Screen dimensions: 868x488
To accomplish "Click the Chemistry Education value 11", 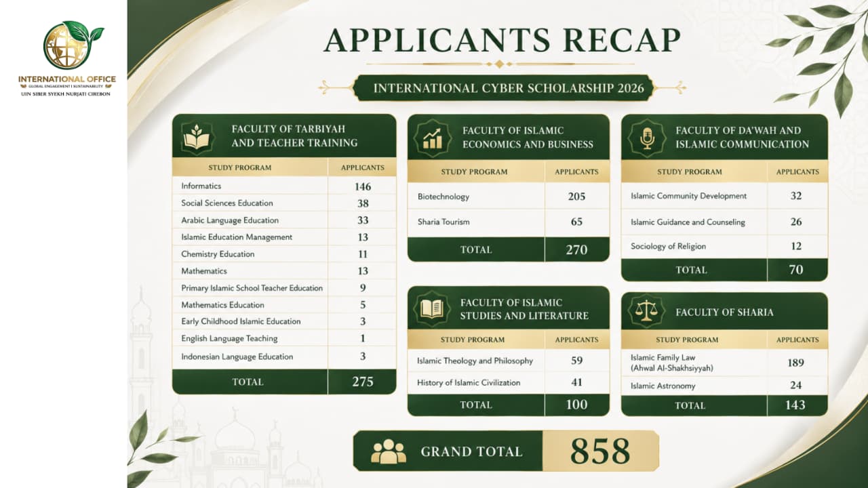I will [x=363, y=254].
